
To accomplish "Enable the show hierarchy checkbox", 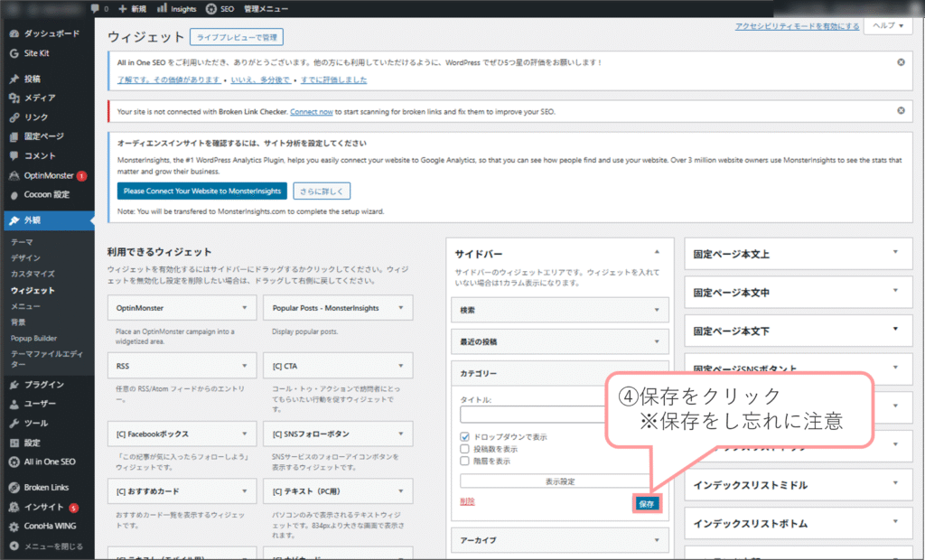I will click(x=464, y=461).
